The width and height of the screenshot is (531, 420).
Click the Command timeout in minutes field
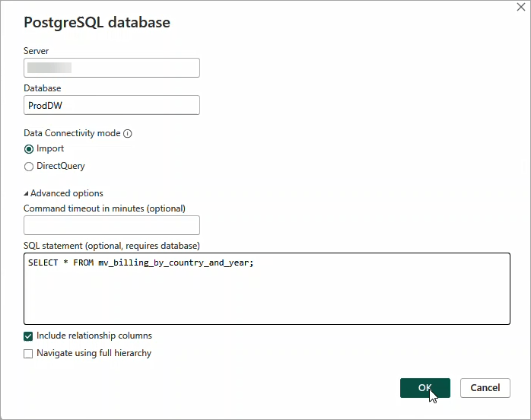112,225
